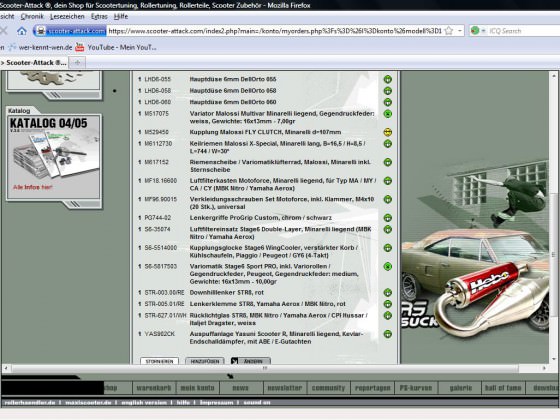Open the Hilfe menu
The height and width of the screenshot is (420, 560).
pos(121,16)
